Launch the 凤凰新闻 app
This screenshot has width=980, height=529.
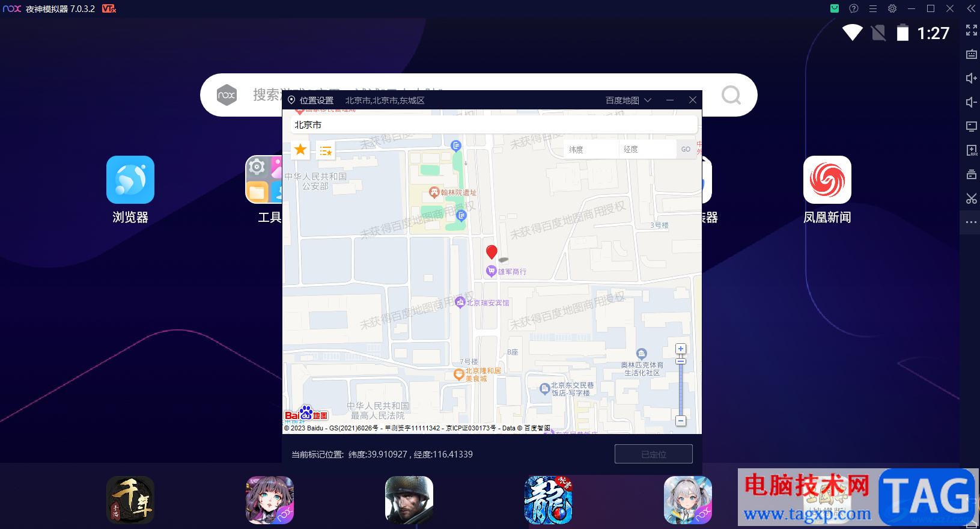pos(827,180)
